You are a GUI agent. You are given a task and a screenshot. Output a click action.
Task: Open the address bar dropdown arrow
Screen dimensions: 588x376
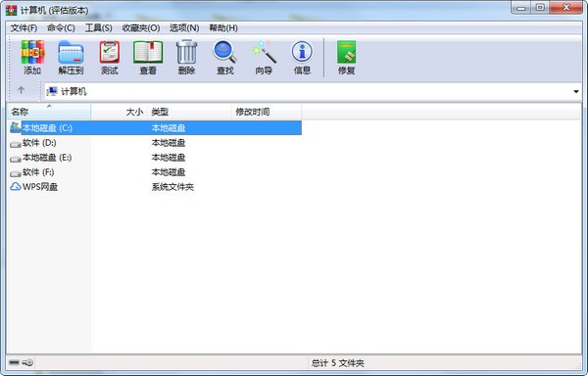(576, 91)
